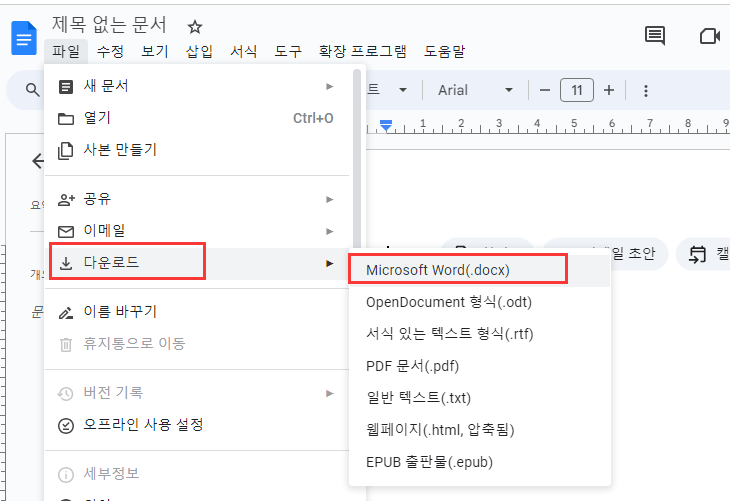The width and height of the screenshot is (730, 501).
Task: Open the comment history icon
Action: (655, 36)
